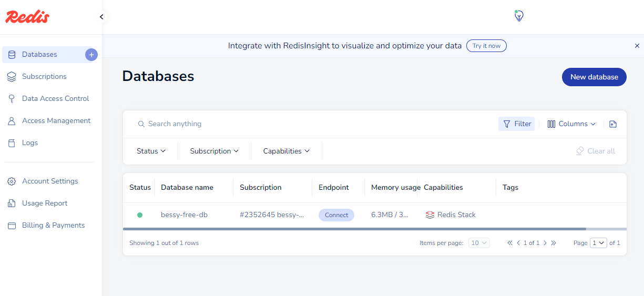Click the Logs icon in sidebar
Viewport: 644px width, 296px height.
(12, 142)
